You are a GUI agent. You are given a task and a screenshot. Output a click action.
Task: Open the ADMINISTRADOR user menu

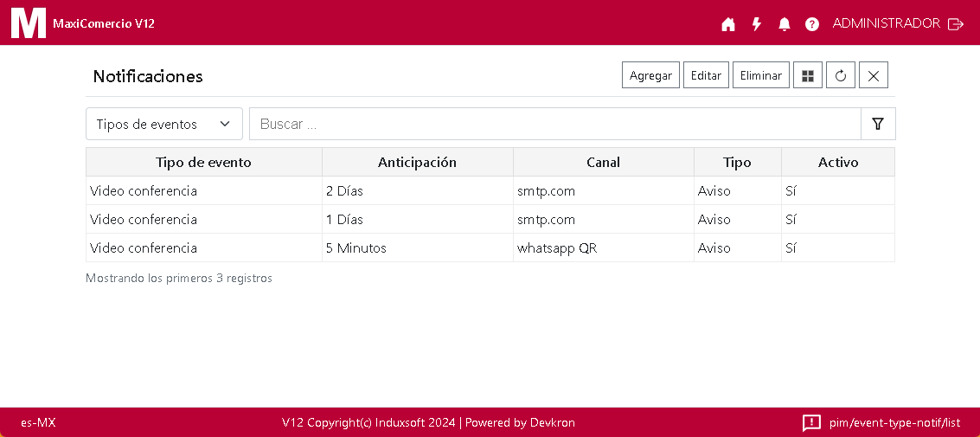click(886, 23)
